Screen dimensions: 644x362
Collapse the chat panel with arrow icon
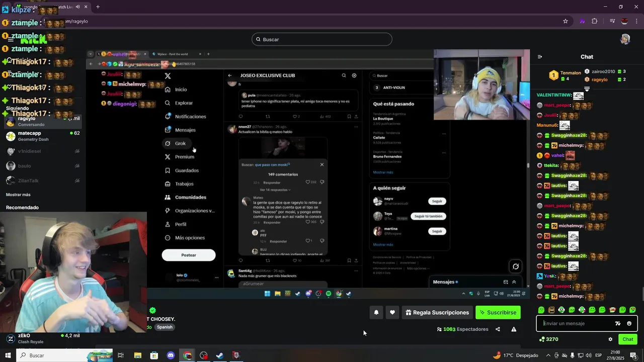point(540,57)
